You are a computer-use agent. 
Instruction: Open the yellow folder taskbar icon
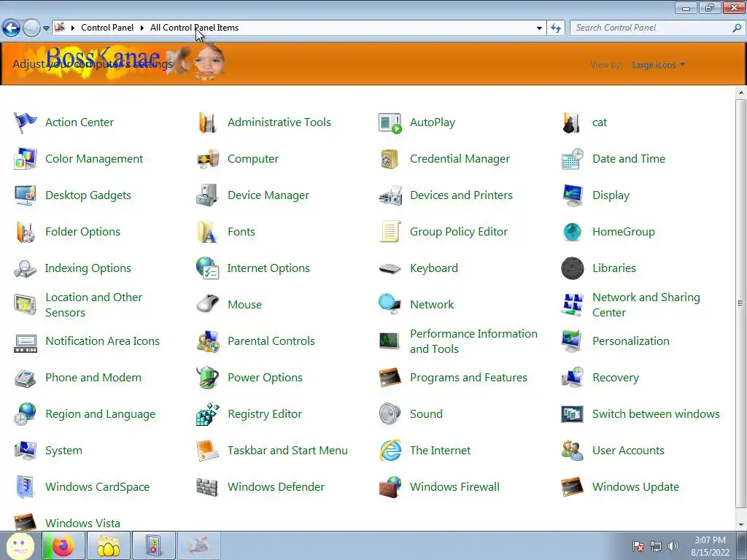(108, 545)
